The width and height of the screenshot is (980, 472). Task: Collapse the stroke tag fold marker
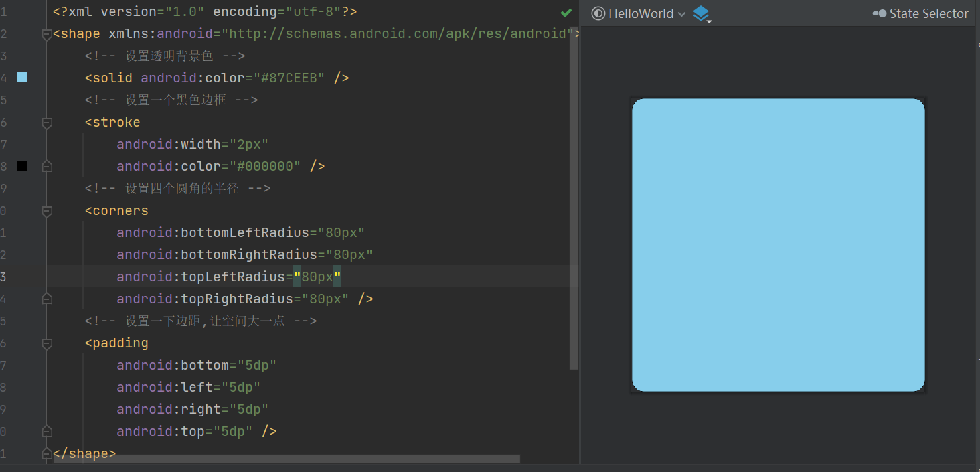click(x=47, y=123)
